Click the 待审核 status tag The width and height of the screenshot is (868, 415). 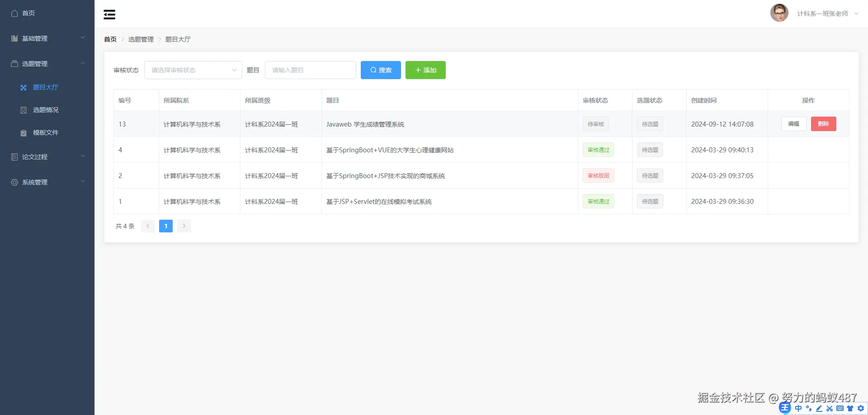coord(596,124)
